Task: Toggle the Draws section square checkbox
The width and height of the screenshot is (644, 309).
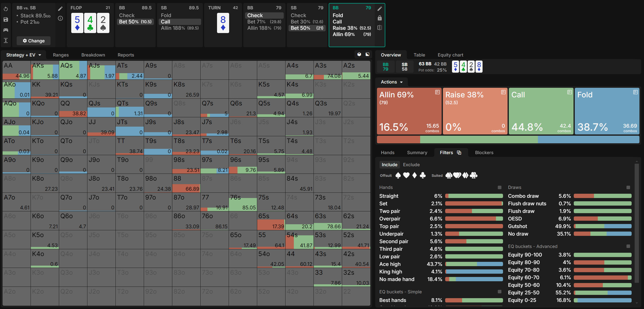Action: click(628, 187)
